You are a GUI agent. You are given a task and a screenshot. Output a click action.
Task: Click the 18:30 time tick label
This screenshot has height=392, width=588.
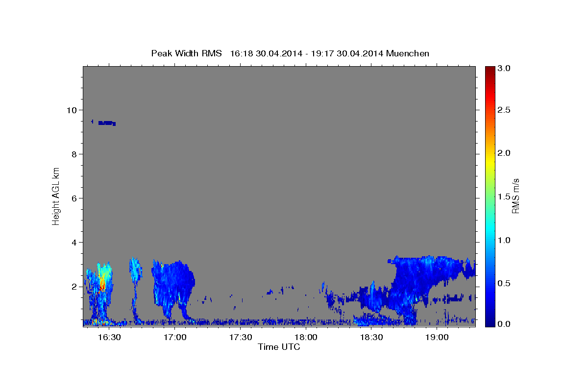(371, 338)
